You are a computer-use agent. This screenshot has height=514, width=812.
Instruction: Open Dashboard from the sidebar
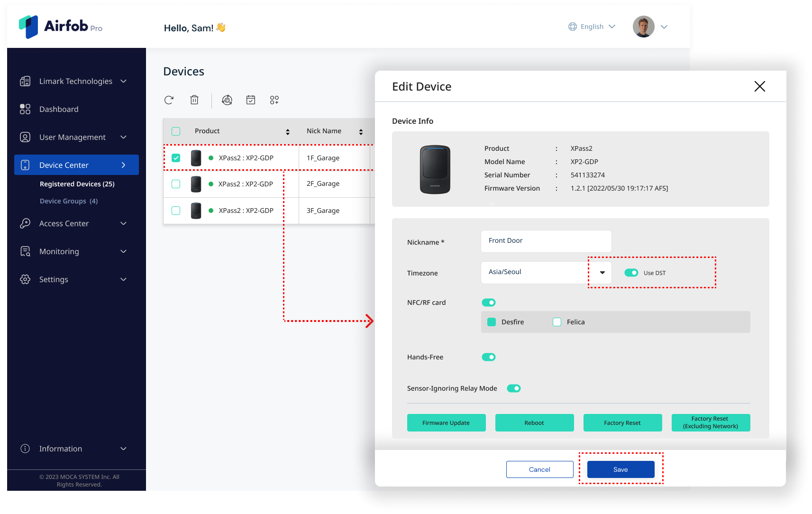(59, 109)
